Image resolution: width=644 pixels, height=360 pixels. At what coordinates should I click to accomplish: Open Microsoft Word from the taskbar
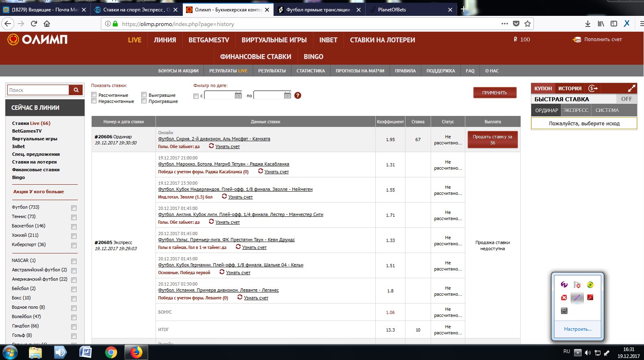pyautogui.click(x=85, y=352)
